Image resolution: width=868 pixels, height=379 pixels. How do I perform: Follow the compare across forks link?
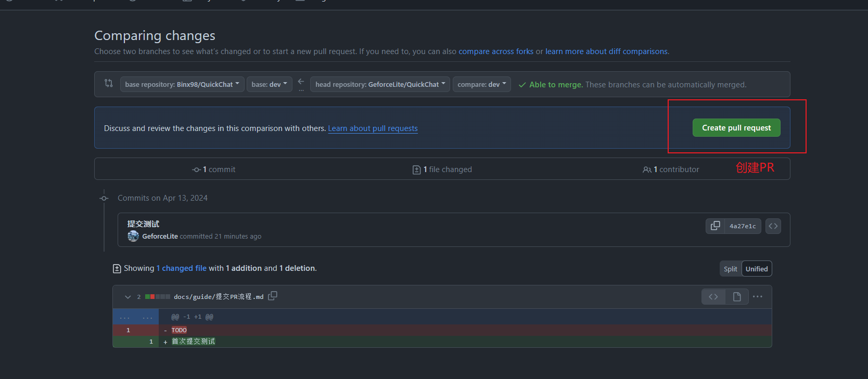pyautogui.click(x=496, y=51)
